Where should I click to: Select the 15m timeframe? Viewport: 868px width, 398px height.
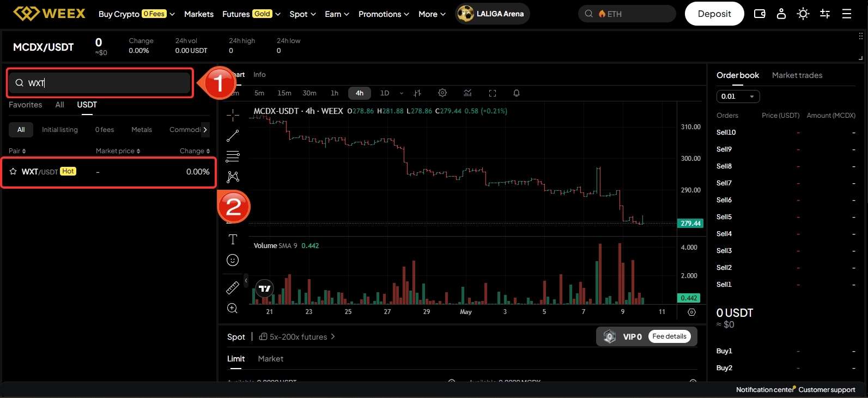284,93
